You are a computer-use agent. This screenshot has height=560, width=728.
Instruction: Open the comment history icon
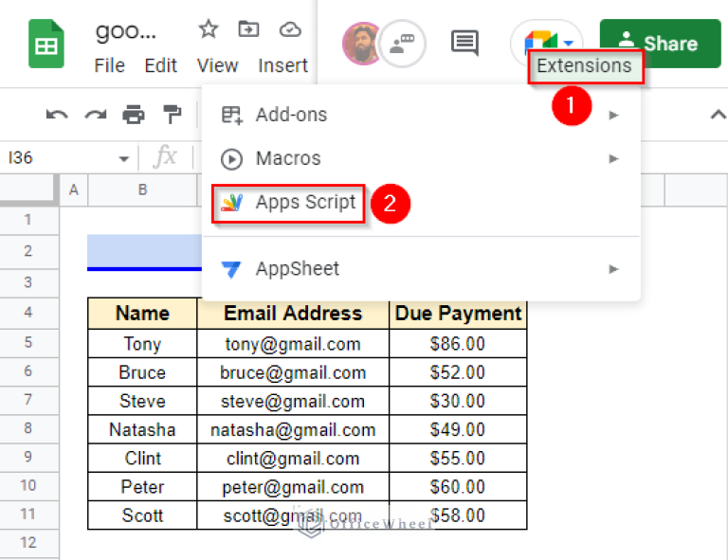coord(464,43)
